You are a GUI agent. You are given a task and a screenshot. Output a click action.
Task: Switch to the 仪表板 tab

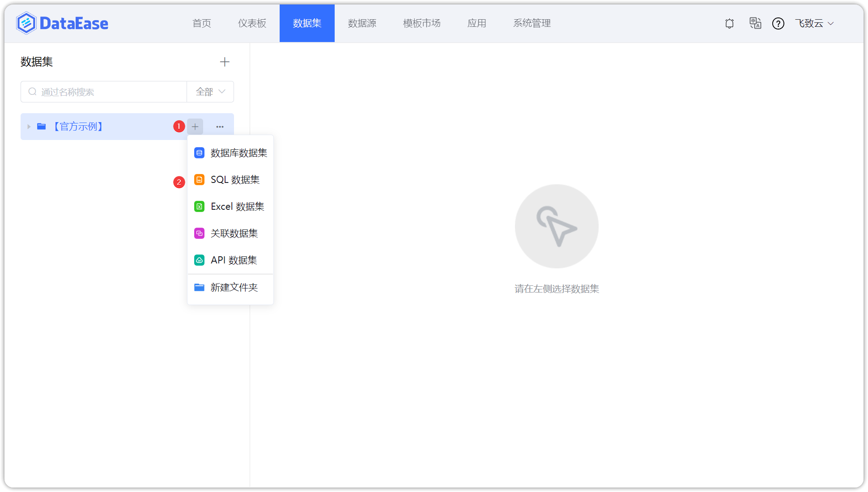[x=252, y=23]
